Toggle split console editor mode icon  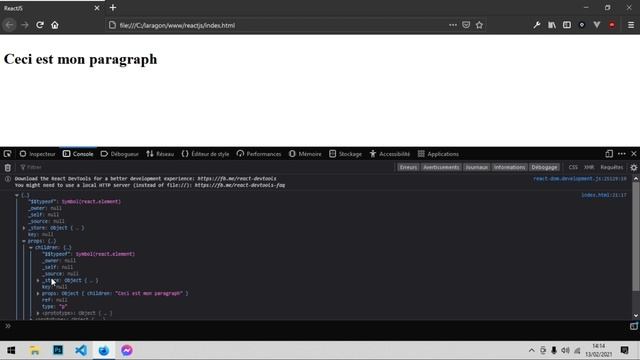pyautogui.click(x=633, y=326)
